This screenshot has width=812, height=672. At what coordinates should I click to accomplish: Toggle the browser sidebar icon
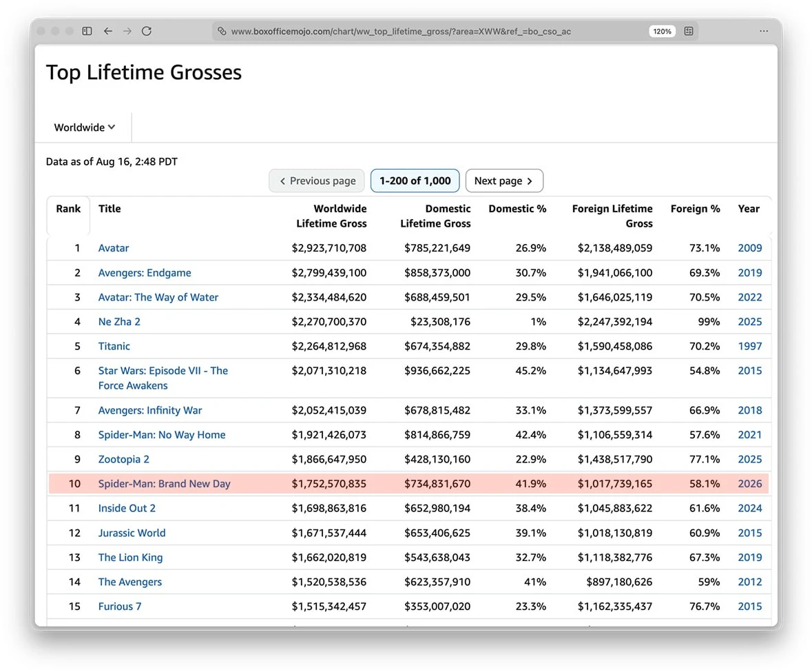tap(87, 31)
